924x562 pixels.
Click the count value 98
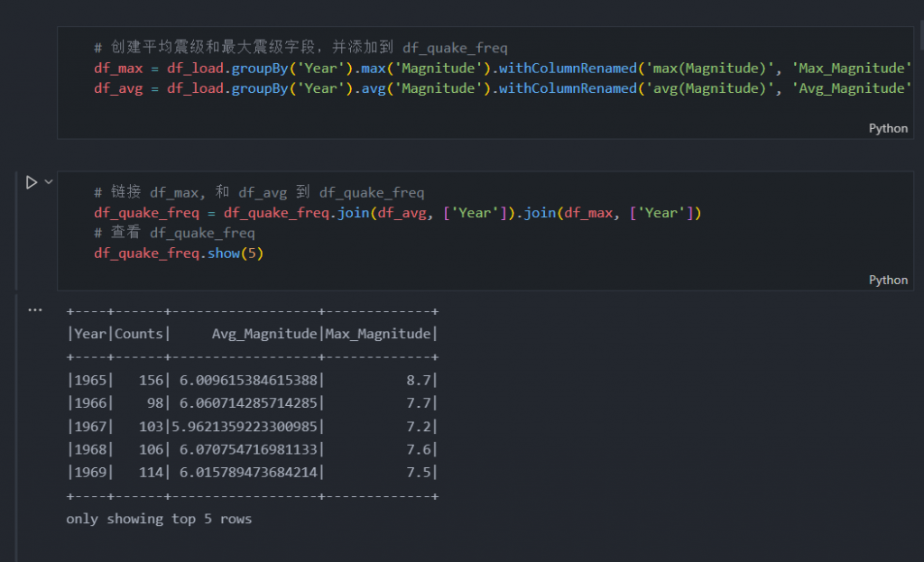click(155, 403)
